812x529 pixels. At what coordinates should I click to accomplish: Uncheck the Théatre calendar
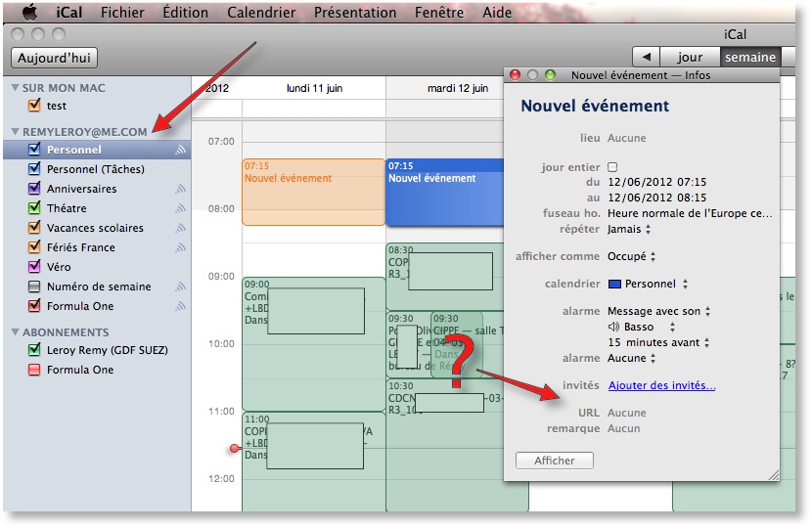(34, 208)
